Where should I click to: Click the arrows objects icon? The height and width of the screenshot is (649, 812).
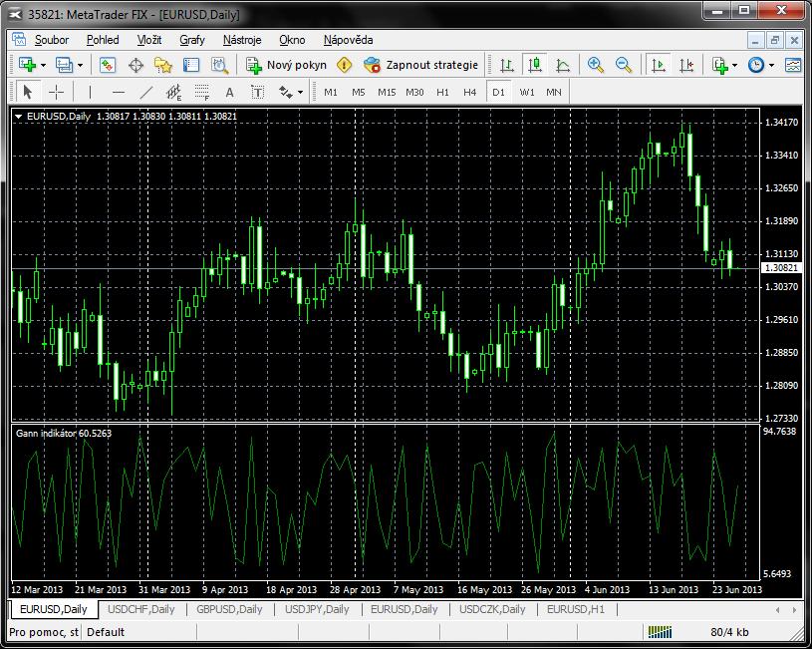(285, 93)
